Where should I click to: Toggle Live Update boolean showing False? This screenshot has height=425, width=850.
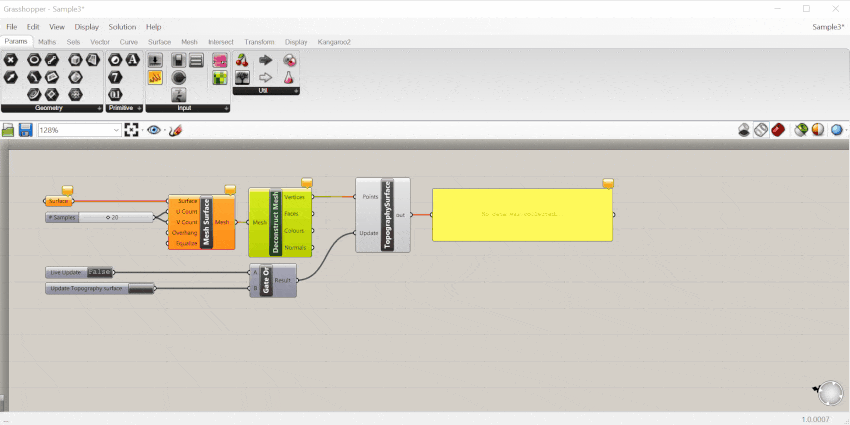point(99,272)
